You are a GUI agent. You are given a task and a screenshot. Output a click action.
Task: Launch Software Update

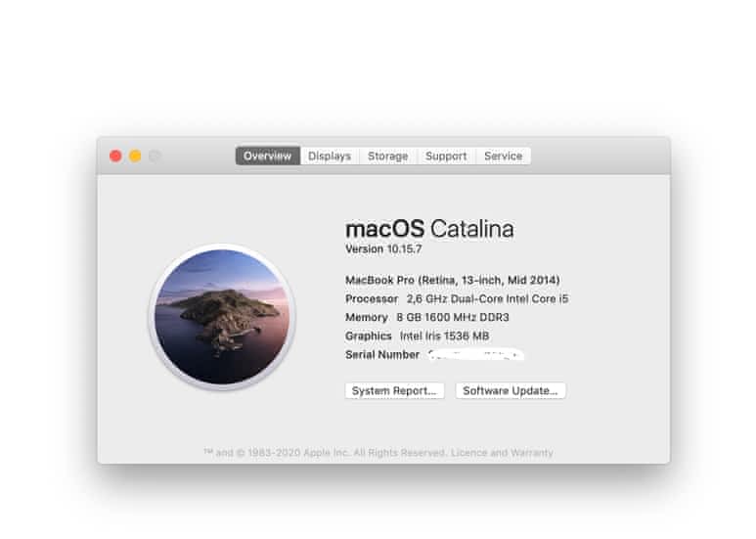click(511, 390)
